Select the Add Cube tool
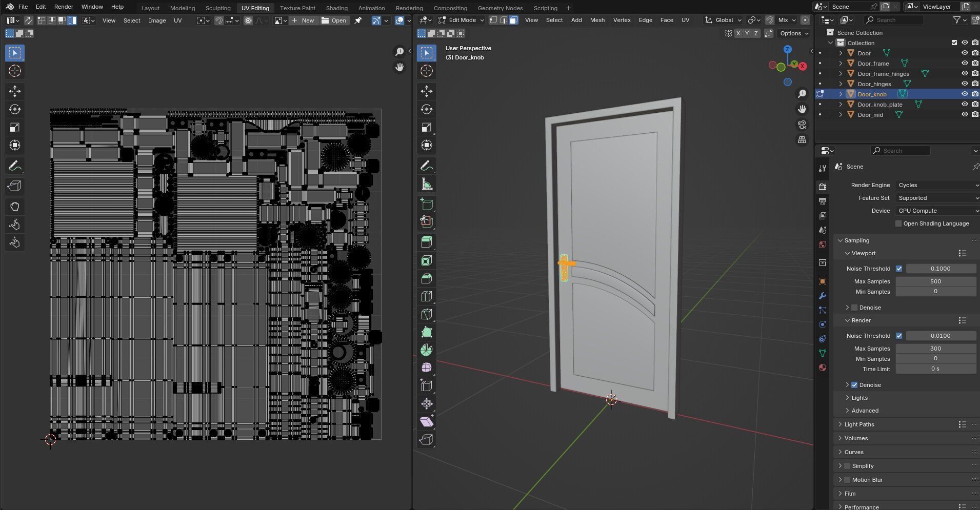 click(x=427, y=204)
